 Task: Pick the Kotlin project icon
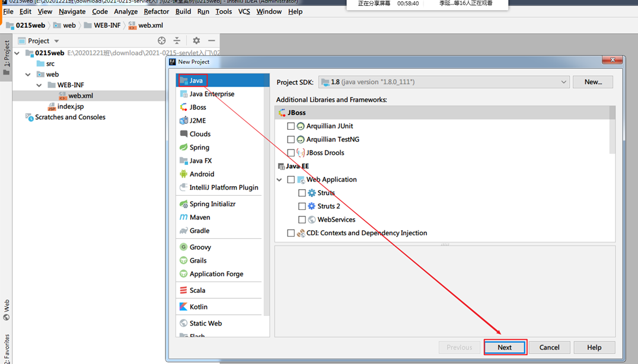(x=184, y=307)
